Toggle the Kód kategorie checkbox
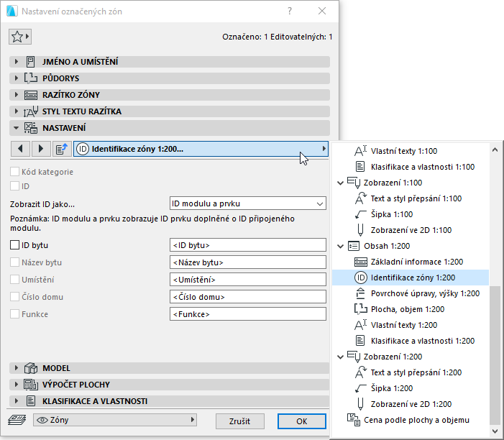Image resolution: width=504 pixels, height=440 pixels. 14,172
